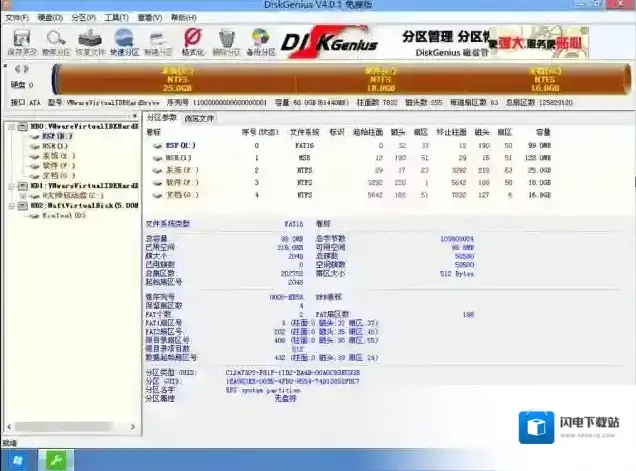
Task: Select the 25.0GB NTFS partition bar
Action: point(177,78)
